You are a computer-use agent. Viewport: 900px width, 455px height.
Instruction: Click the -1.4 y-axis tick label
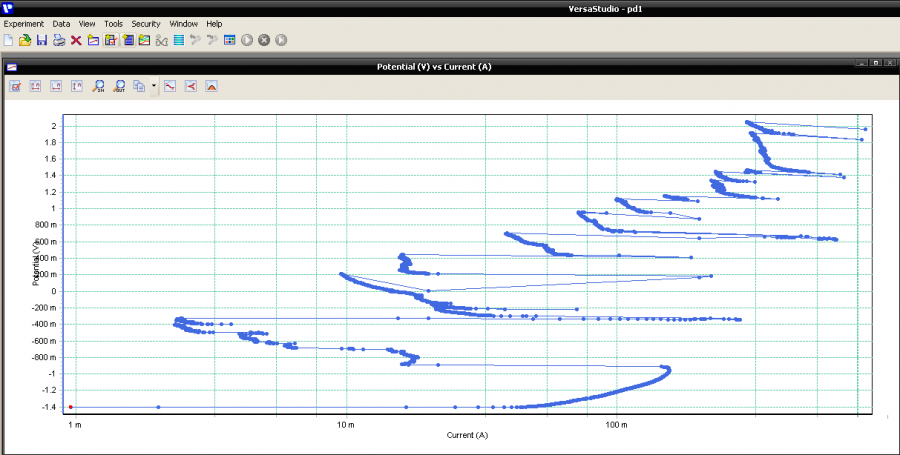pyautogui.click(x=49, y=407)
